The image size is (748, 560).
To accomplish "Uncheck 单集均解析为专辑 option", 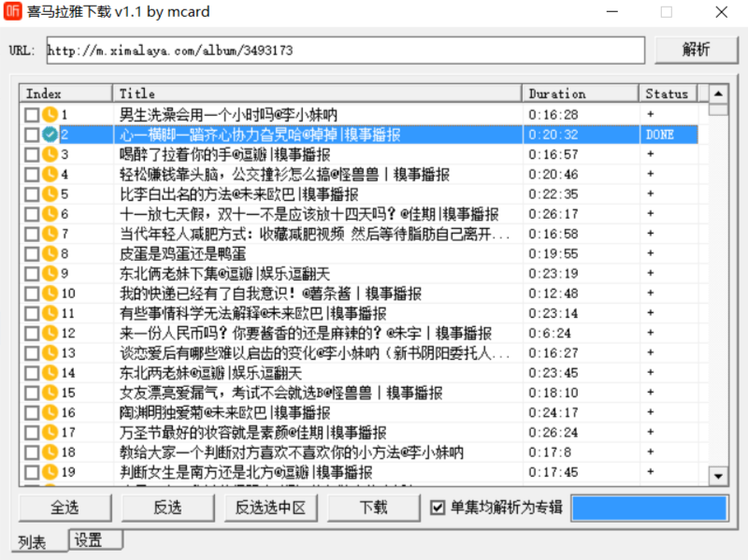I will click(438, 508).
